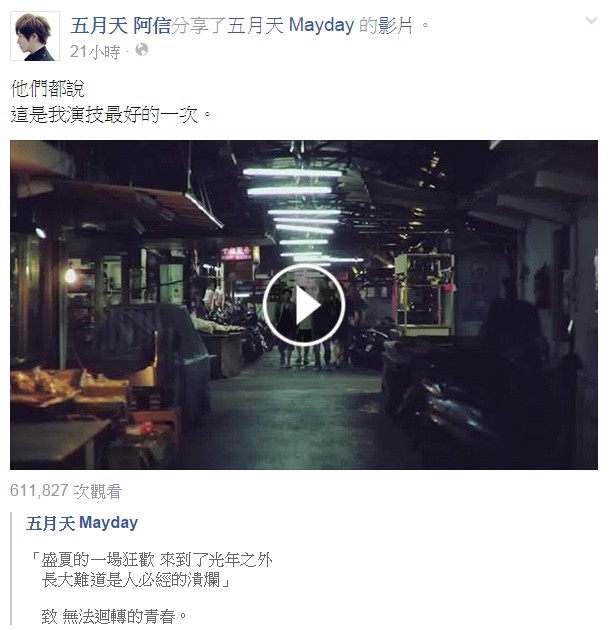611x630 pixels.
Task: Open 五月天 Mayday link in quoted post
Action: click(x=82, y=523)
